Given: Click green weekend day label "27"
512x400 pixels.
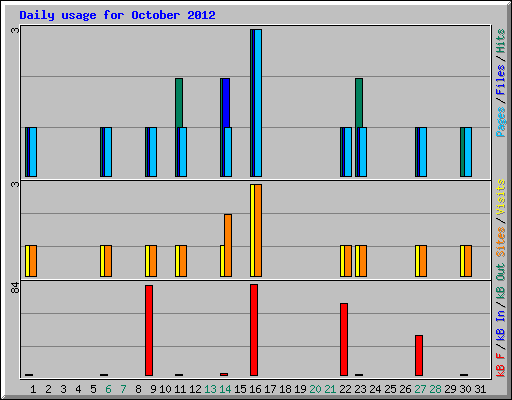Looking at the screenshot, I should (x=420, y=389).
